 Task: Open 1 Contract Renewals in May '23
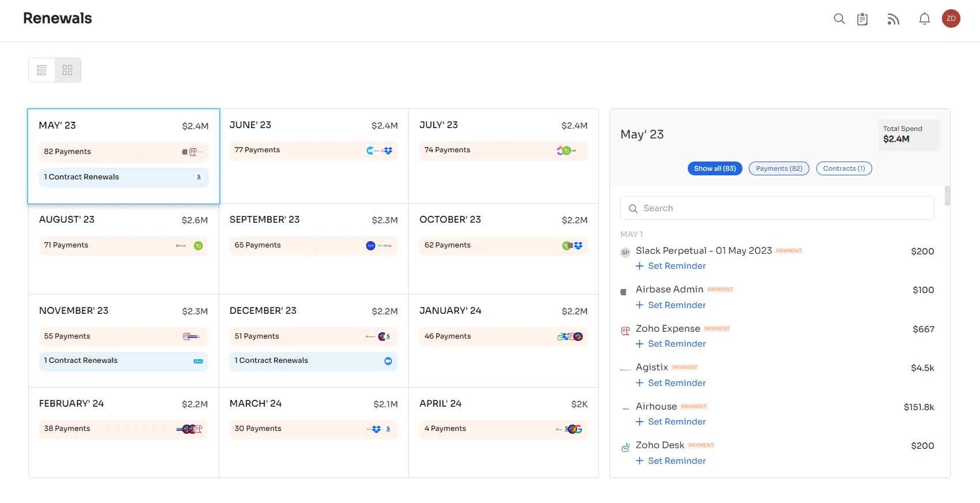click(123, 177)
